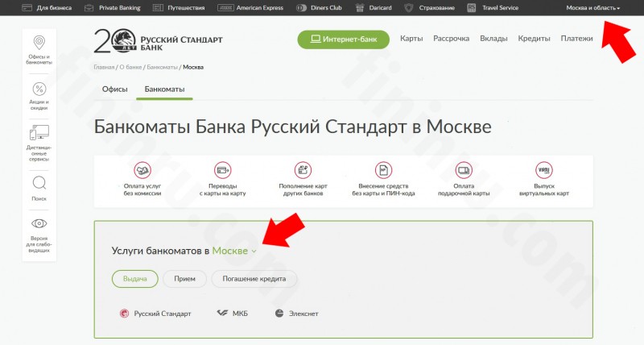Open the American Express top link
The height and width of the screenshot is (345, 644).
click(259, 8)
